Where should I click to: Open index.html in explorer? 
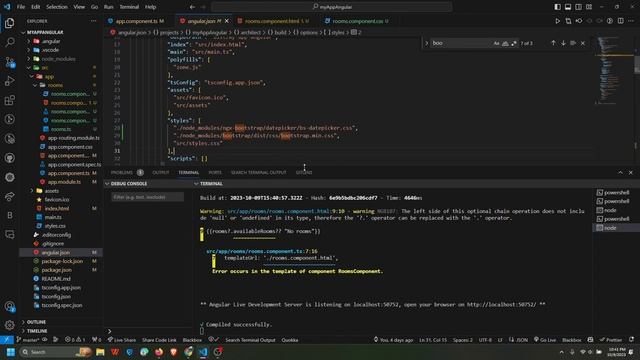(57, 208)
